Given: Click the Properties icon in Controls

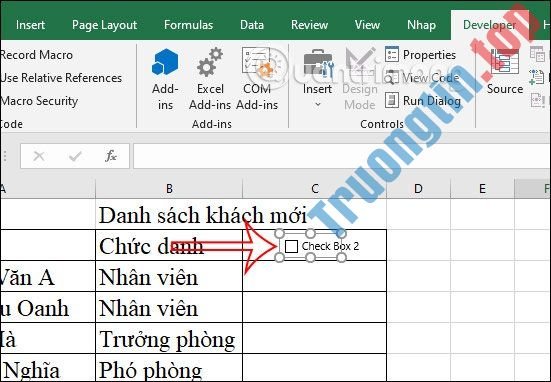Looking at the screenshot, I should click(x=392, y=54).
